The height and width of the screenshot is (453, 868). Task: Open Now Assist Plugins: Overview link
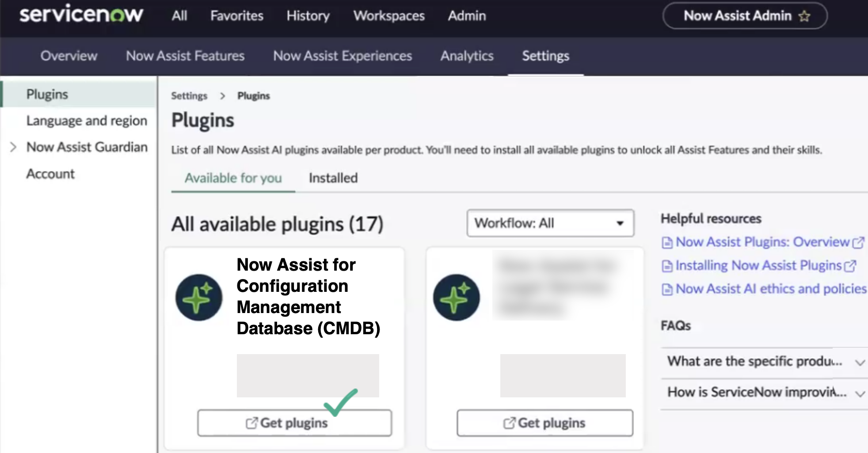click(x=762, y=242)
